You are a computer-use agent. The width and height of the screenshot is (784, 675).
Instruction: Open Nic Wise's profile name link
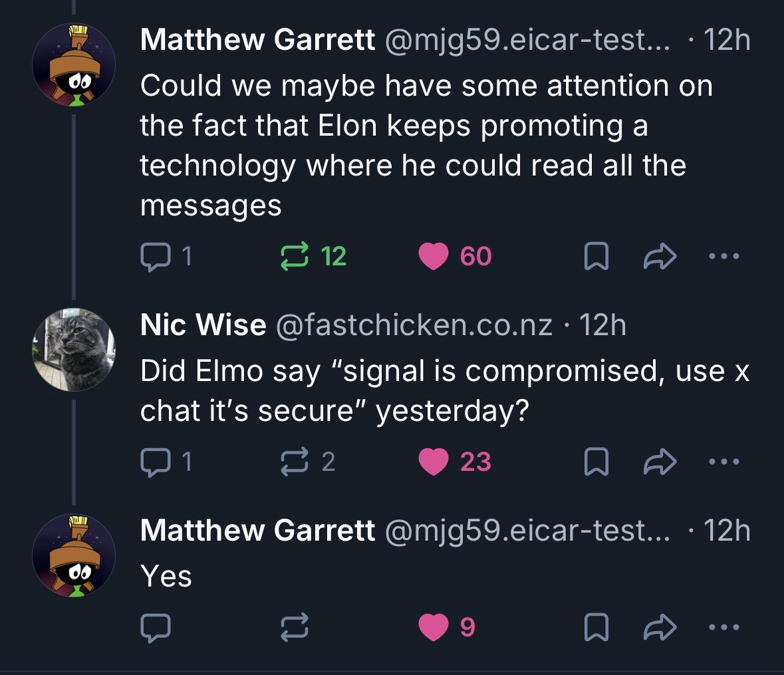click(203, 325)
